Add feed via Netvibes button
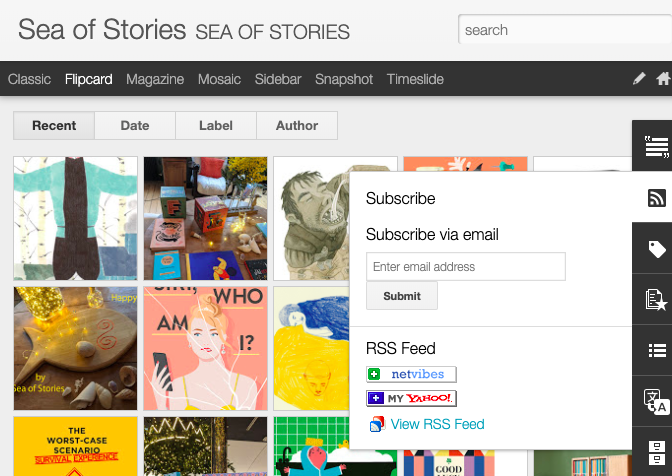672x476 pixels. click(411, 374)
